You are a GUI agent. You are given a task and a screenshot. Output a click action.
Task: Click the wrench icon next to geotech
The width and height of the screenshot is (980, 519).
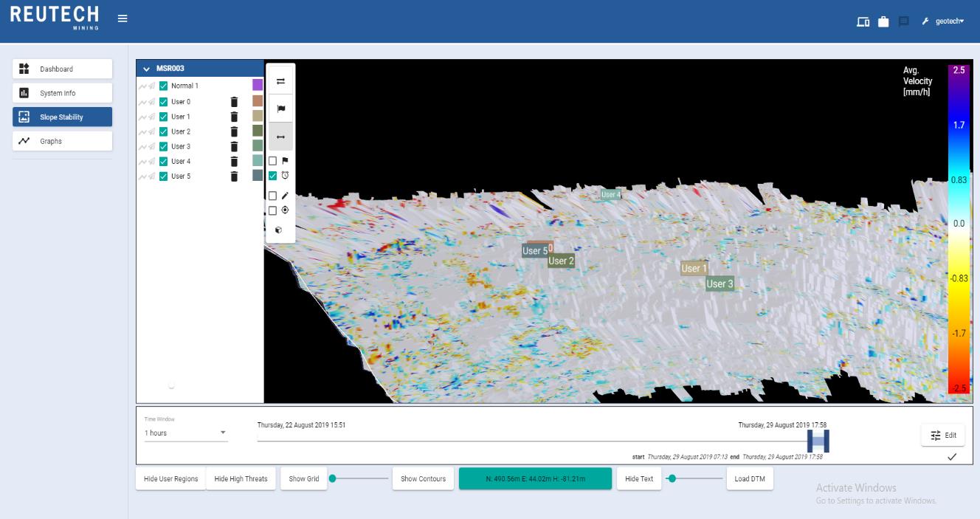pyautogui.click(x=925, y=21)
